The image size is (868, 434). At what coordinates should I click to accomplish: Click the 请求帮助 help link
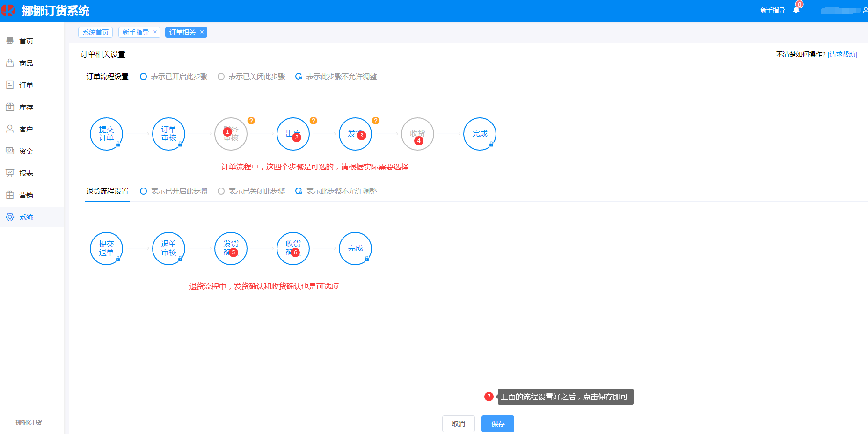[x=842, y=54]
